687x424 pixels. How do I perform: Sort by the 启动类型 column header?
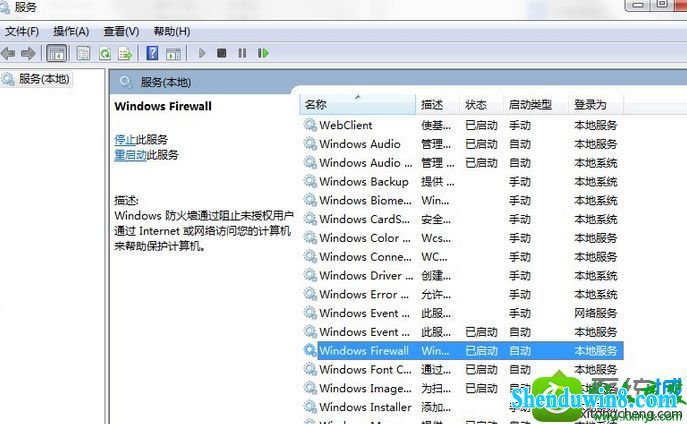[535, 105]
